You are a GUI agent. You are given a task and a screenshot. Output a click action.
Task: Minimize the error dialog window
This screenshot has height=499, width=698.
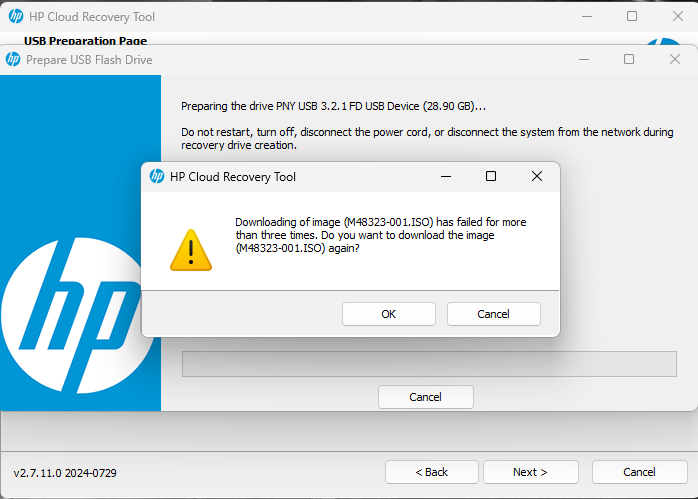tap(445, 176)
